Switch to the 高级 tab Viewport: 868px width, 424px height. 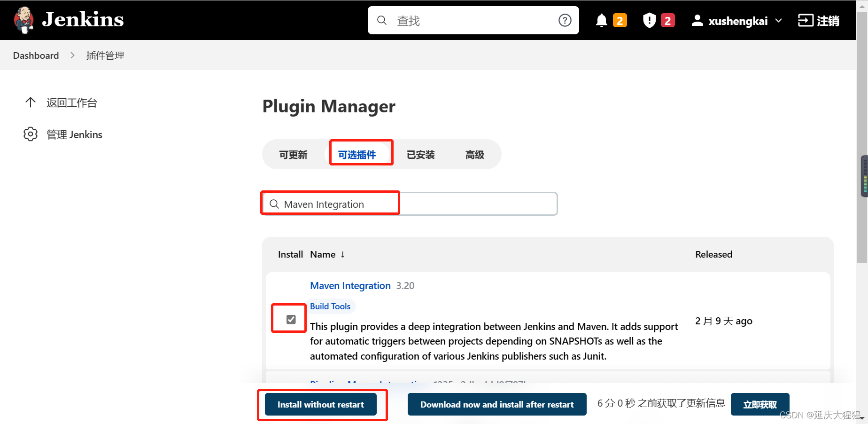tap(474, 155)
